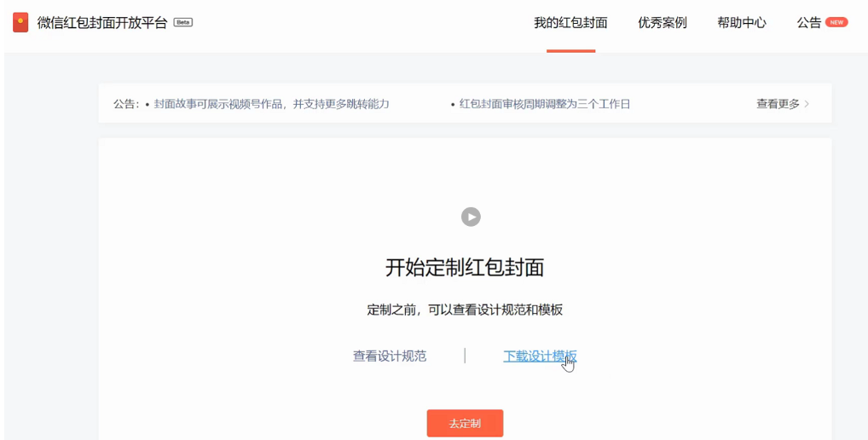Screen dimensions: 868x440
Task: Click the Beta badge beside platform title
Action: tap(182, 22)
